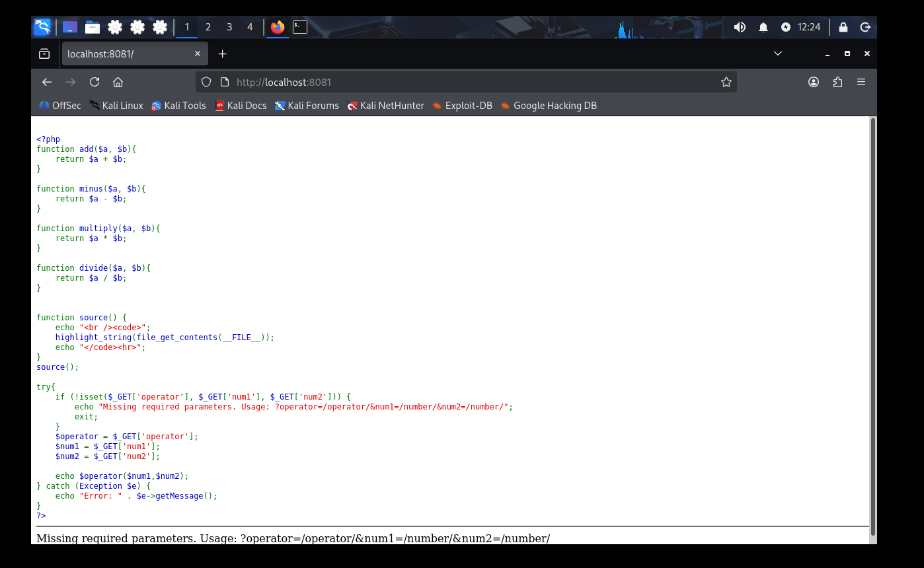Switch to workspace 3
924x568 pixels.
point(229,27)
